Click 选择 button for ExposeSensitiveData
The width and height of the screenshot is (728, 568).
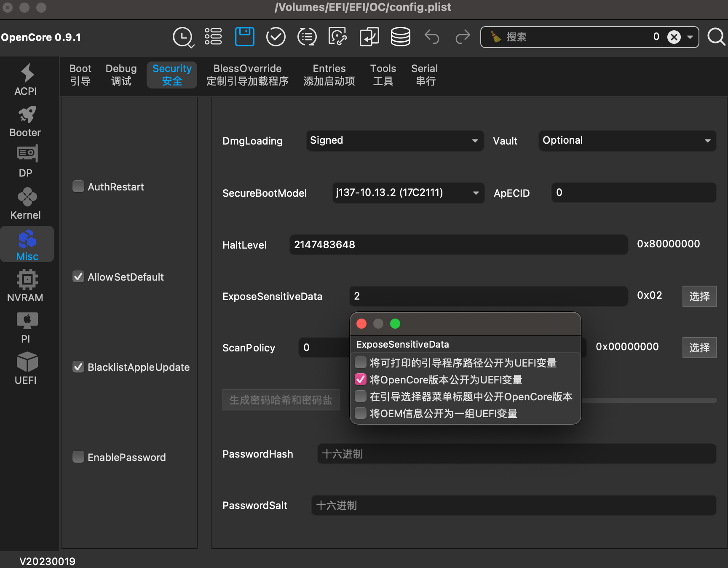pyautogui.click(x=699, y=296)
